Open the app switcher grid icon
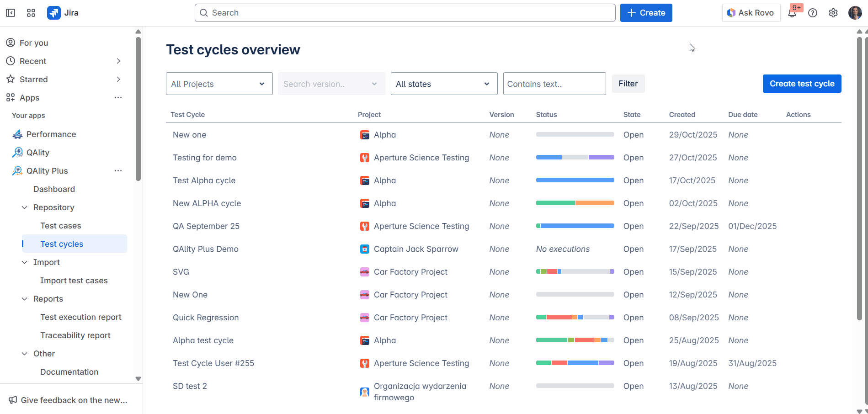 pos(31,13)
